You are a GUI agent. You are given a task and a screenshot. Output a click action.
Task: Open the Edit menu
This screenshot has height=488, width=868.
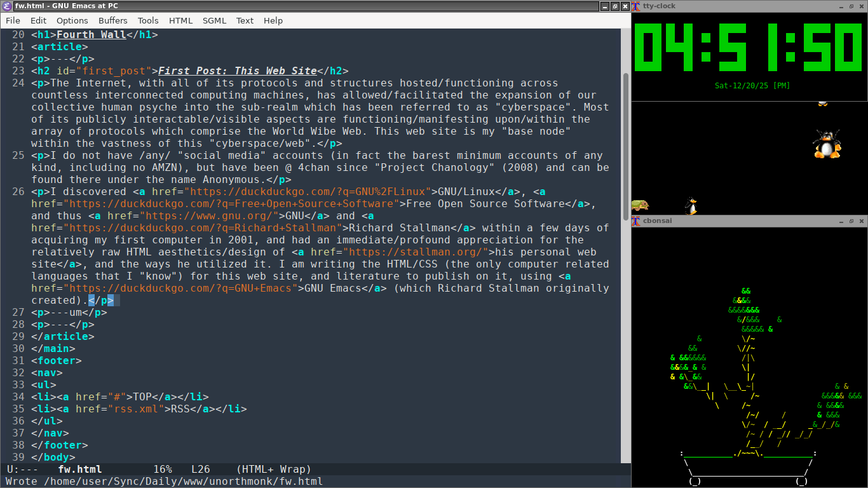click(x=38, y=20)
